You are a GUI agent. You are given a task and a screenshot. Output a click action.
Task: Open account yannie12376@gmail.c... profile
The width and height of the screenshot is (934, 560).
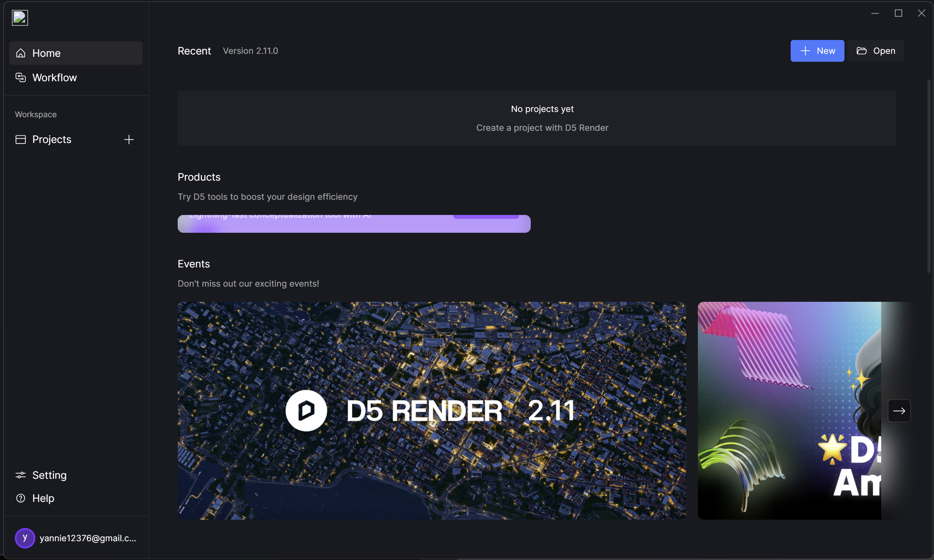tap(76, 538)
